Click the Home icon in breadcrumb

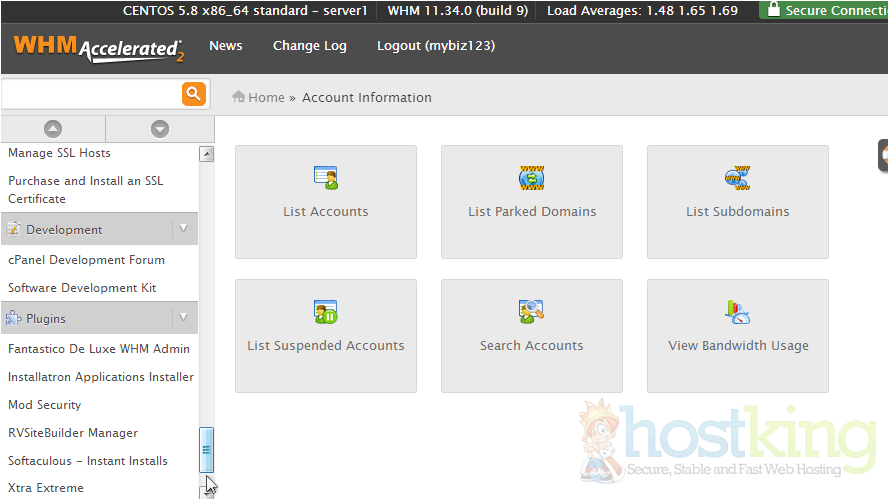point(239,97)
